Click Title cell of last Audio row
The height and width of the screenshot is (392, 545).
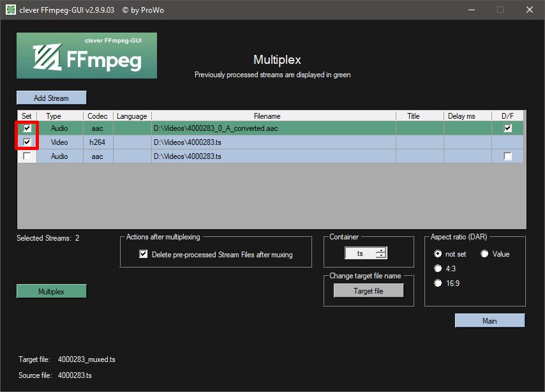tap(419, 156)
